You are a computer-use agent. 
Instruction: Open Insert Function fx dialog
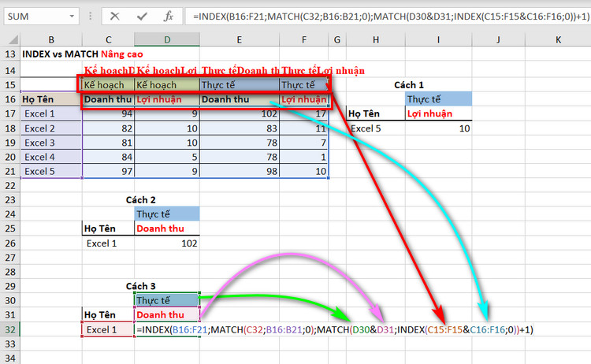pyautogui.click(x=169, y=17)
